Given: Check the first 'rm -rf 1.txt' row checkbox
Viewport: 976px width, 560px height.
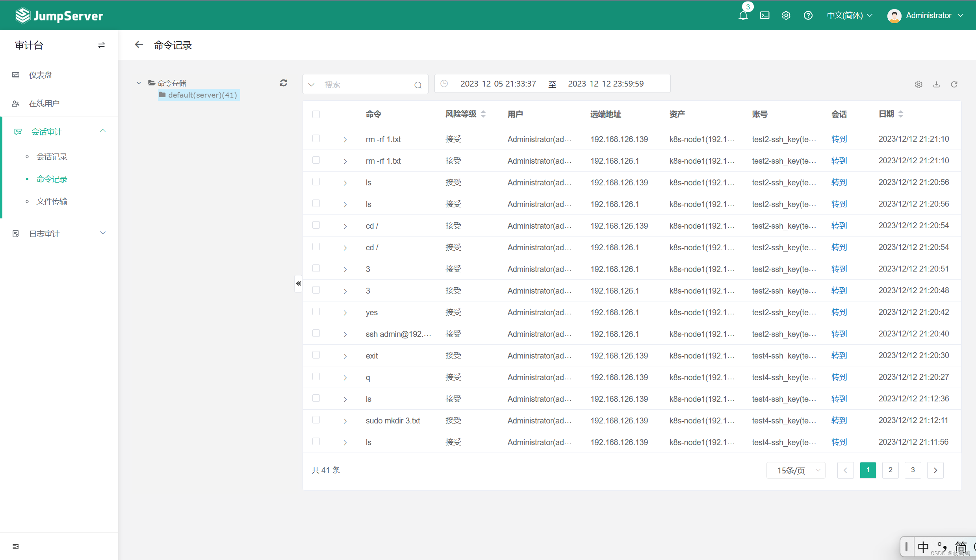Looking at the screenshot, I should tap(316, 139).
